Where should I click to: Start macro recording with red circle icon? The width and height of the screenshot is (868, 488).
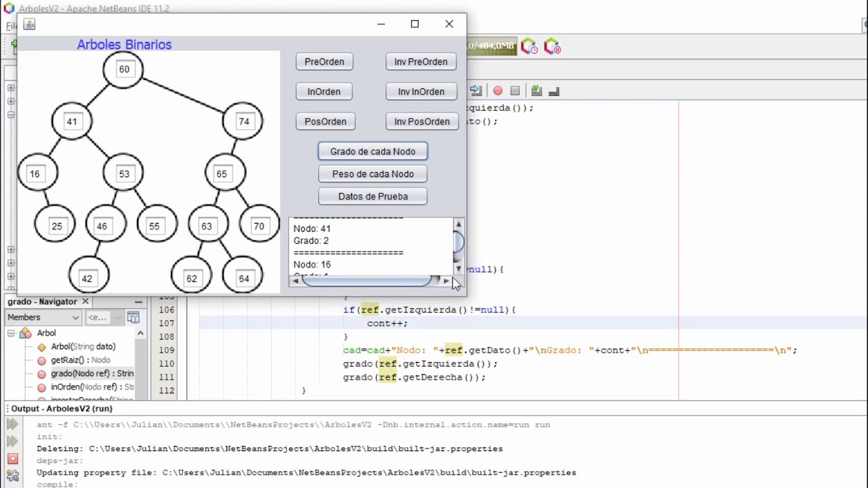tap(498, 91)
